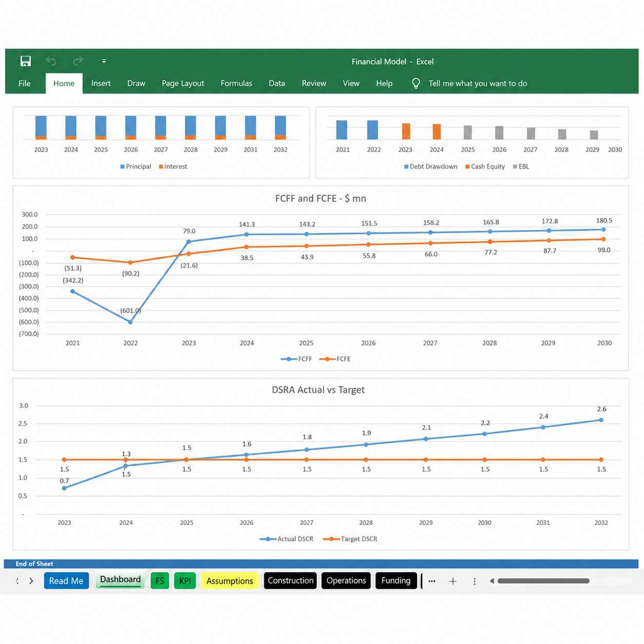
Task: Click the lightbulb Tell me icon
Action: pyautogui.click(x=416, y=83)
